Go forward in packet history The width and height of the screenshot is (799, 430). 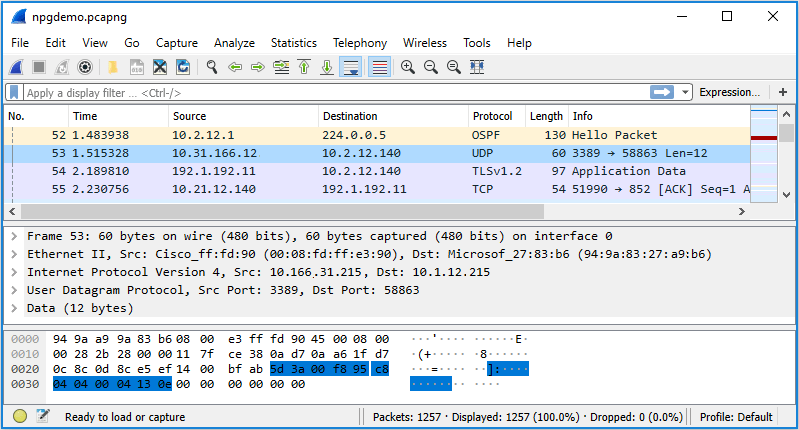tap(258, 67)
